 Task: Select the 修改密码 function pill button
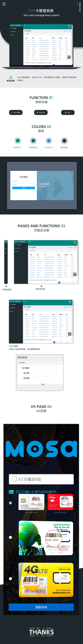tap(41, 112)
